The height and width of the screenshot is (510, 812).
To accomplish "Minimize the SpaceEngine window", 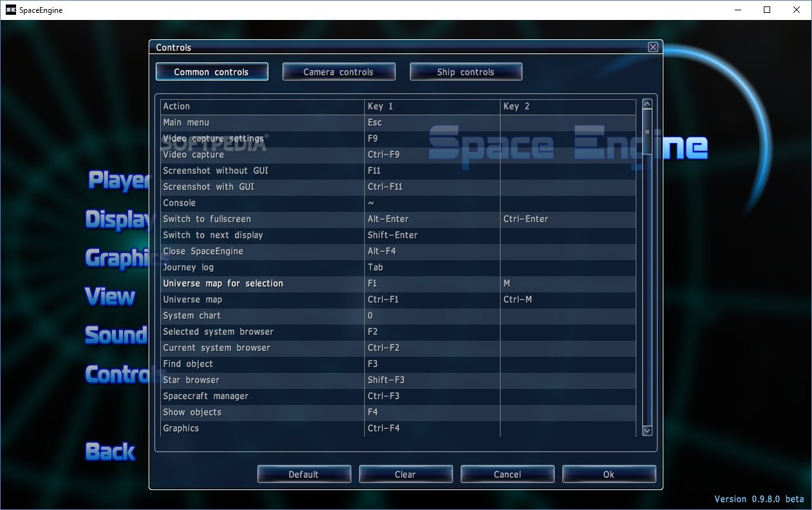I will 737,10.
